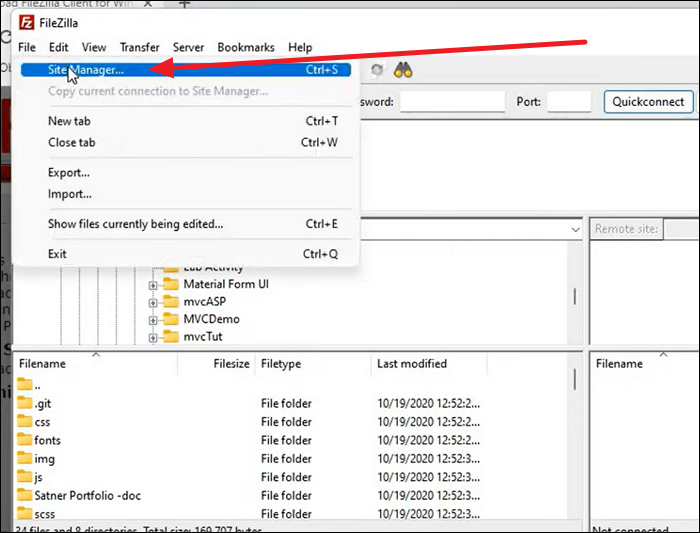Expand the mvcTut folder node
Viewport: 700px width, 533px height.
[x=153, y=337]
